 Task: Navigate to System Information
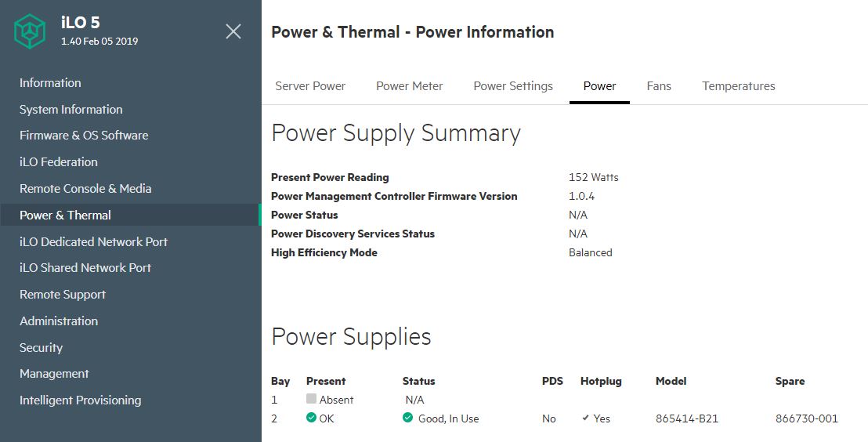click(x=71, y=110)
